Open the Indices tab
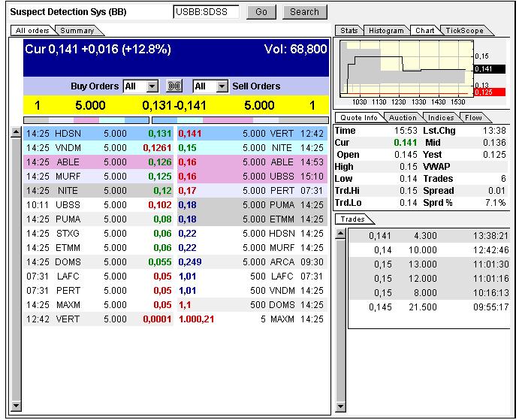The width and height of the screenshot is (519, 420). click(441, 118)
